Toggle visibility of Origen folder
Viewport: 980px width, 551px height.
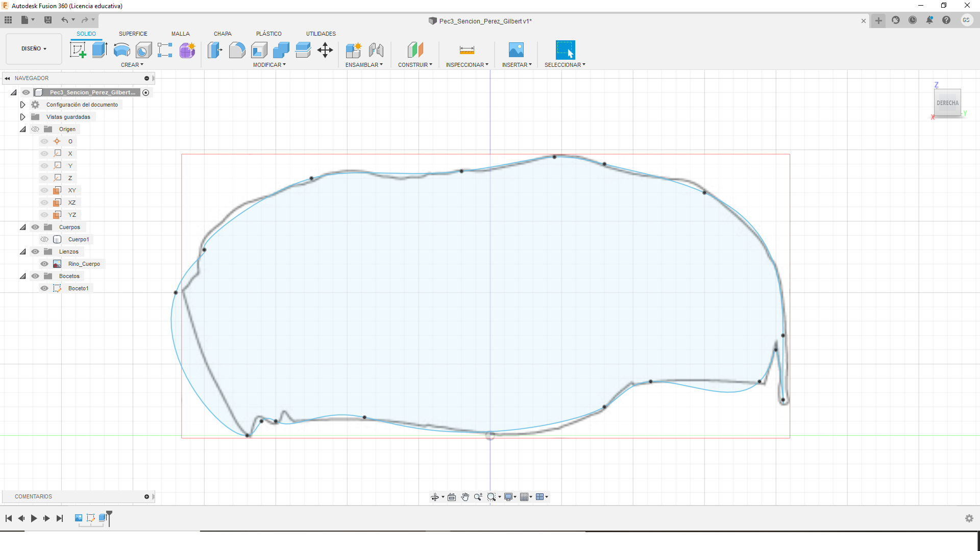(x=35, y=129)
